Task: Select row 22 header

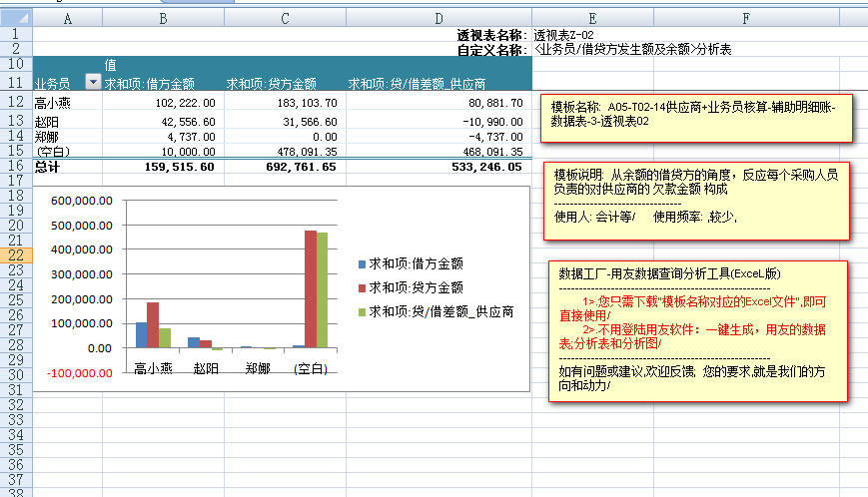Action: point(16,255)
